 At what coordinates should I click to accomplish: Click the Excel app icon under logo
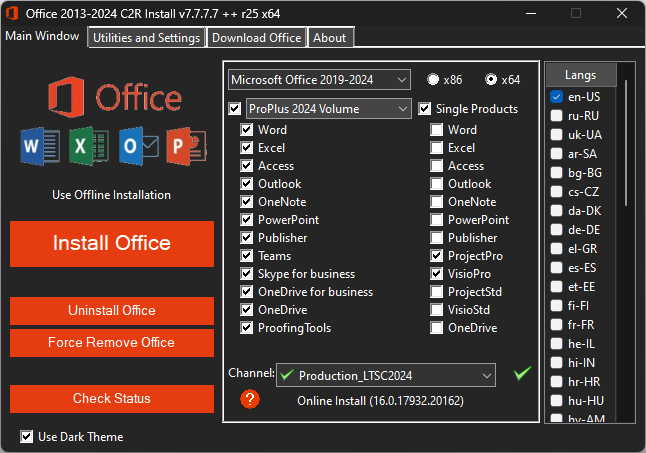89,146
